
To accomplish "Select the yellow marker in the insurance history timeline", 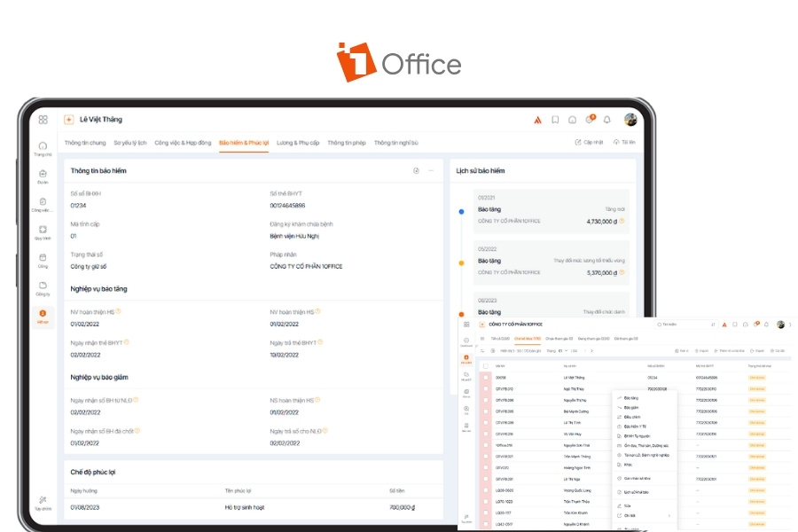I will (x=462, y=263).
